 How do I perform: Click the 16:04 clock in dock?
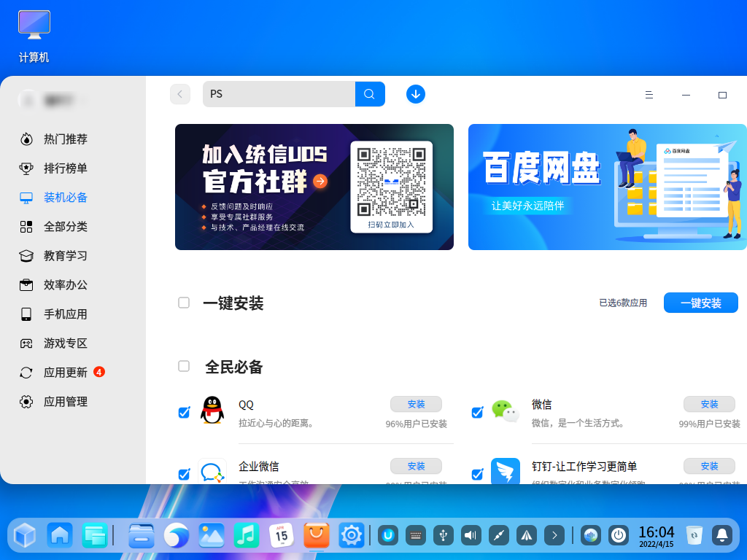pyautogui.click(x=656, y=536)
